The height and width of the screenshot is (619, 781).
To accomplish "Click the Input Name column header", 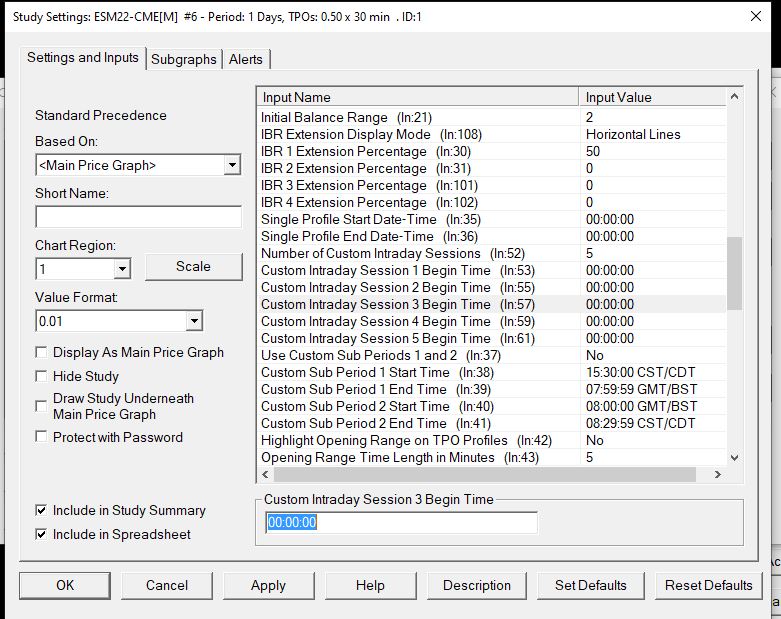I will (x=418, y=97).
